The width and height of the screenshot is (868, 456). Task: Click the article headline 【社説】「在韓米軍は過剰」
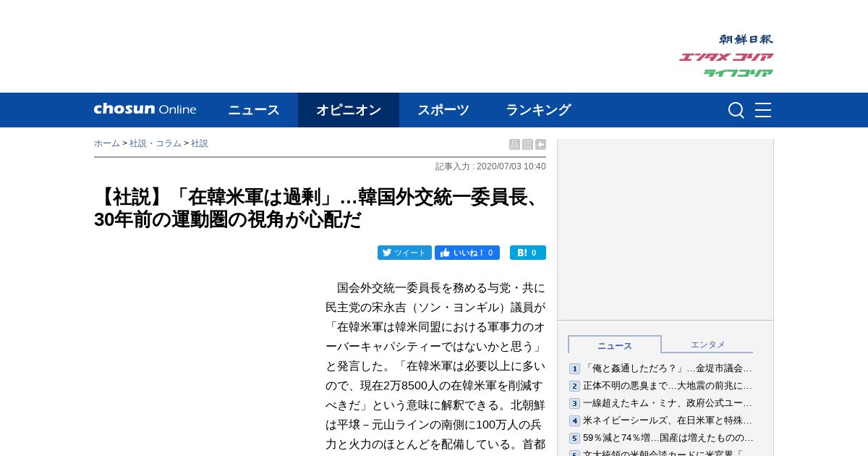pos(318,208)
